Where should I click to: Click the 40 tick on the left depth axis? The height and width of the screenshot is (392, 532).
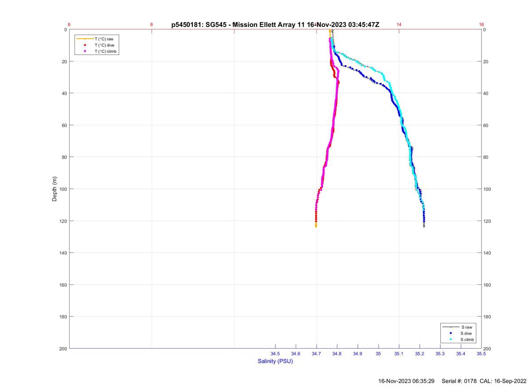pyautogui.click(x=64, y=93)
